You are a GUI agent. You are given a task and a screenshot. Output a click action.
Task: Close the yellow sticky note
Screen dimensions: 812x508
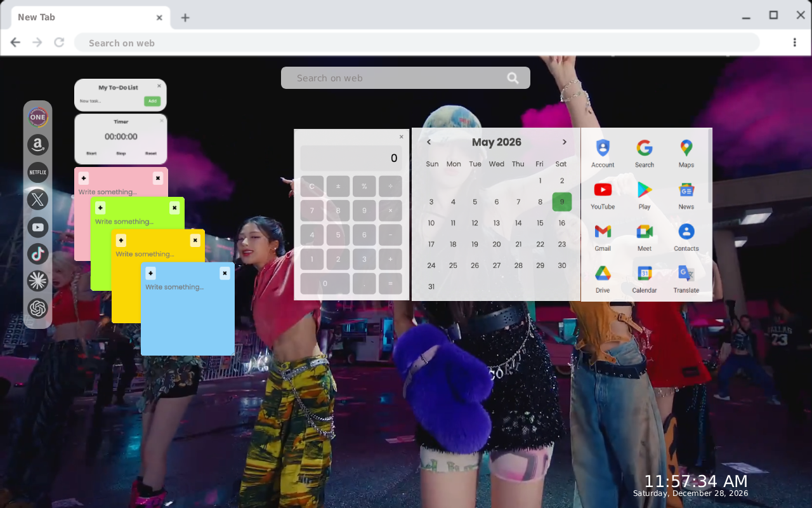[195, 241]
